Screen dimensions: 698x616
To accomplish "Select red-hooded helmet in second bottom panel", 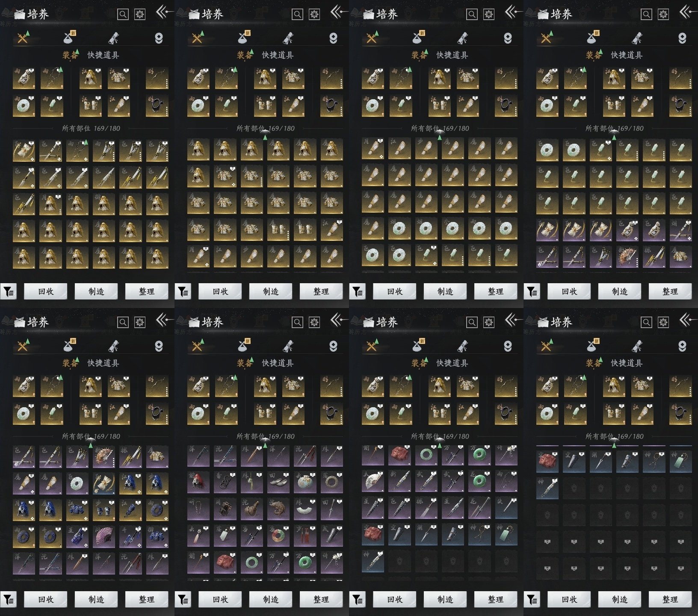I will point(198,483).
